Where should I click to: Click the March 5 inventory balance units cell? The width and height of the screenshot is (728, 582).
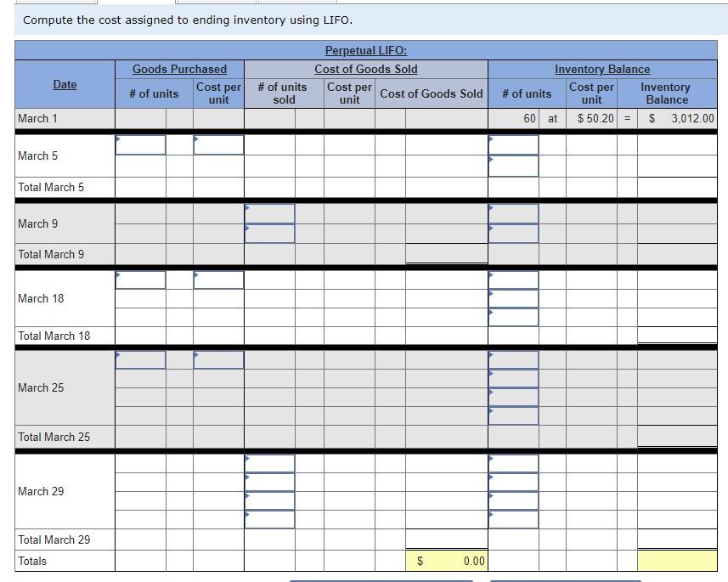point(513,144)
